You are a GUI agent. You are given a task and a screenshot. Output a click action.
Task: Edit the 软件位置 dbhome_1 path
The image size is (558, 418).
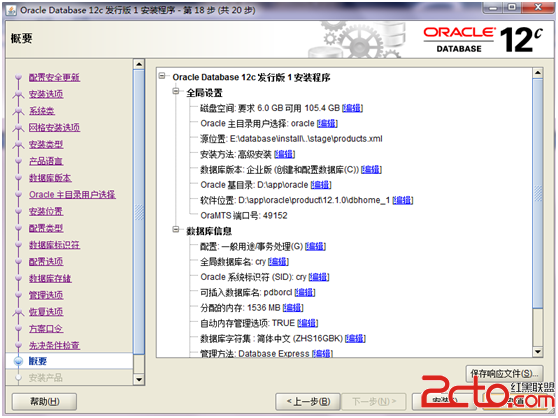point(402,200)
